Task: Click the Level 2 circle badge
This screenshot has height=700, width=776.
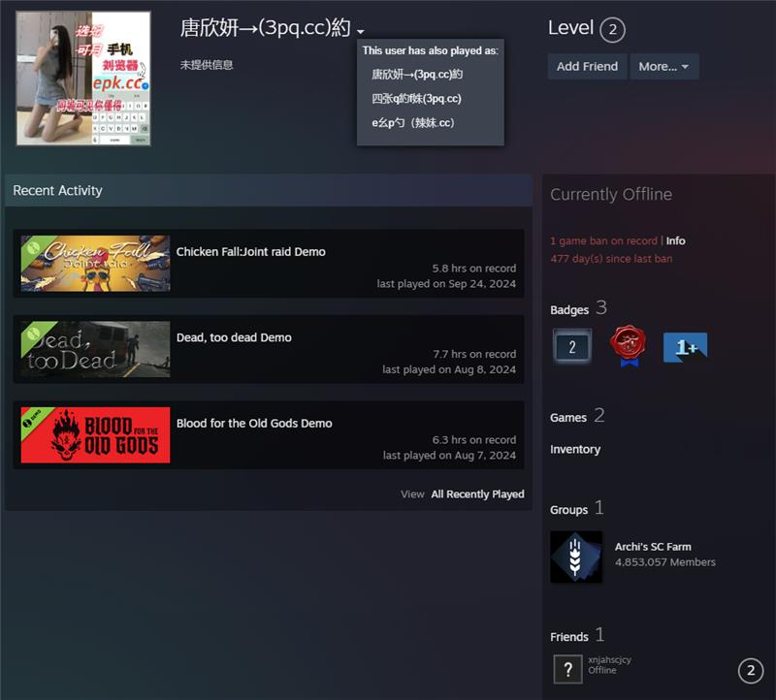Action: tap(612, 30)
